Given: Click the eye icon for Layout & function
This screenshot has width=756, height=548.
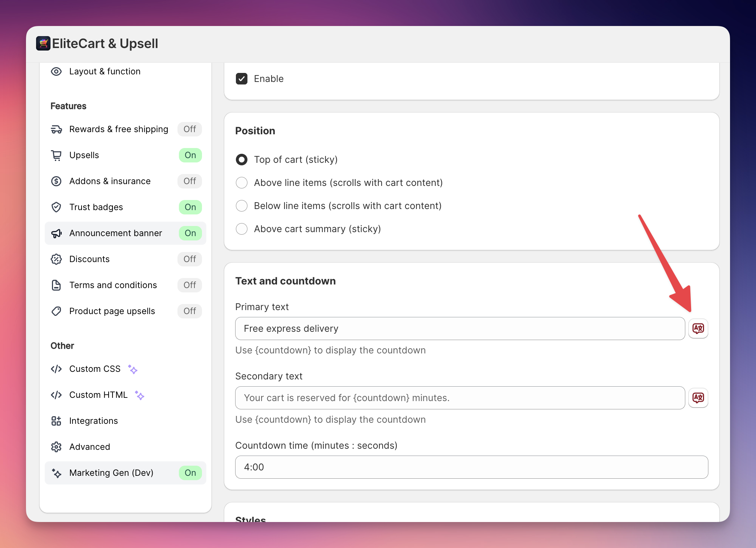Looking at the screenshot, I should click(56, 71).
